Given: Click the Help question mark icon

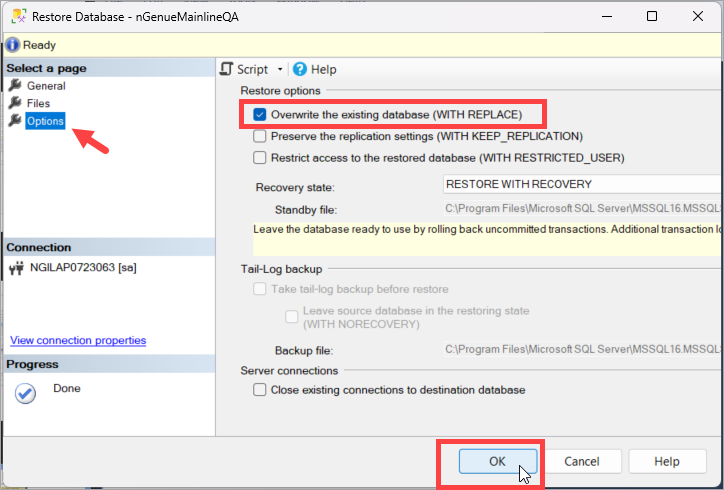Looking at the screenshot, I should click(x=300, y=69).
